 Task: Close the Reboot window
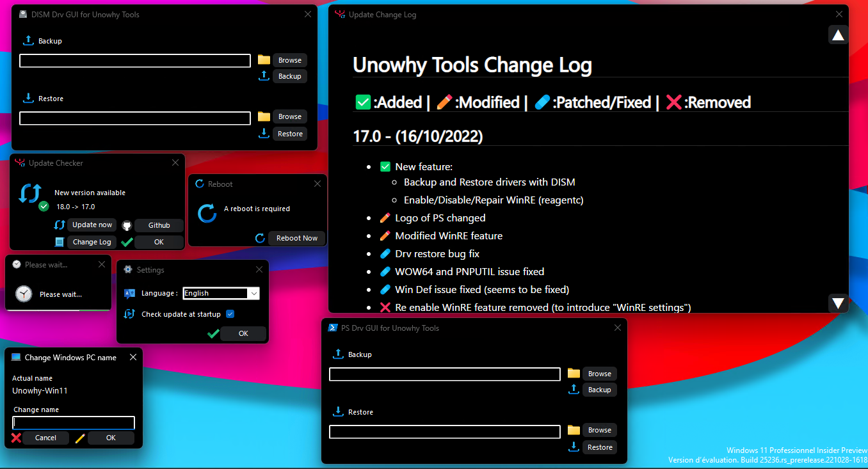[317, 184]
